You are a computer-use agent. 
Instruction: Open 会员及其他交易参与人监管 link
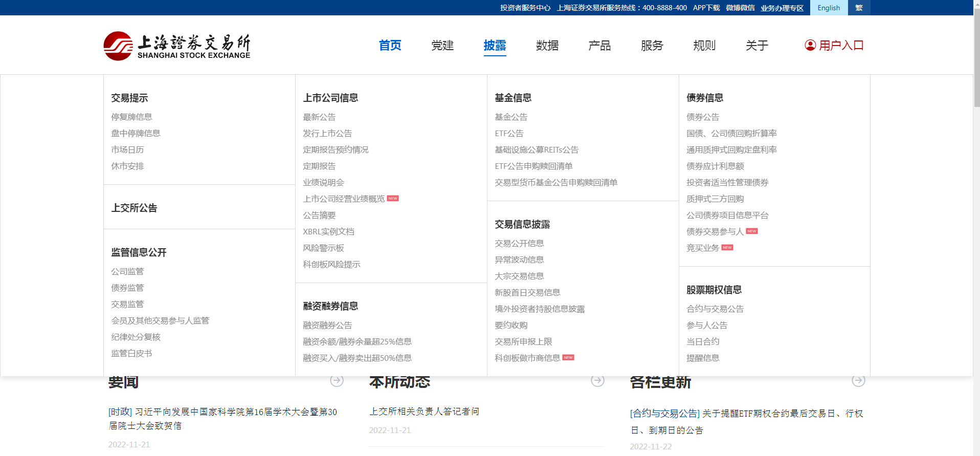(x=160, y=320)
